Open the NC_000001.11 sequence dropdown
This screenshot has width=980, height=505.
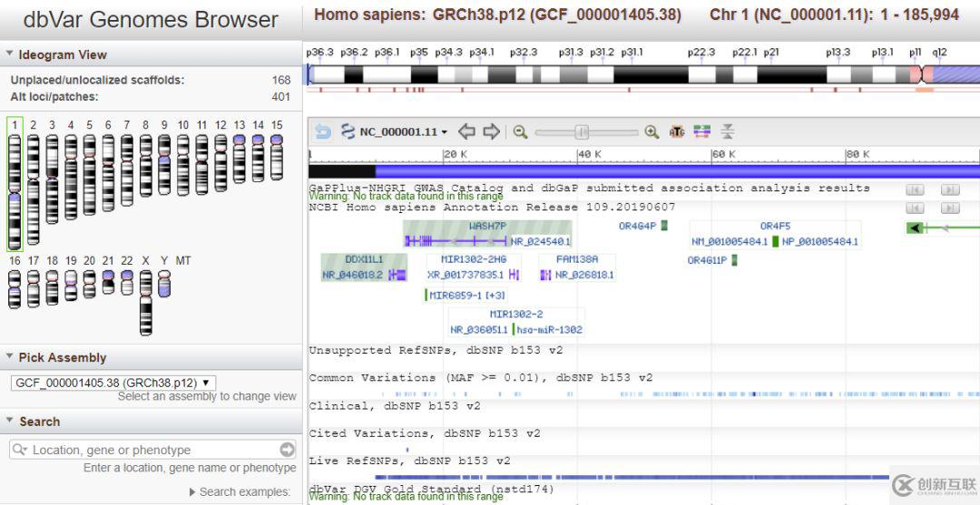coord(404,131)
